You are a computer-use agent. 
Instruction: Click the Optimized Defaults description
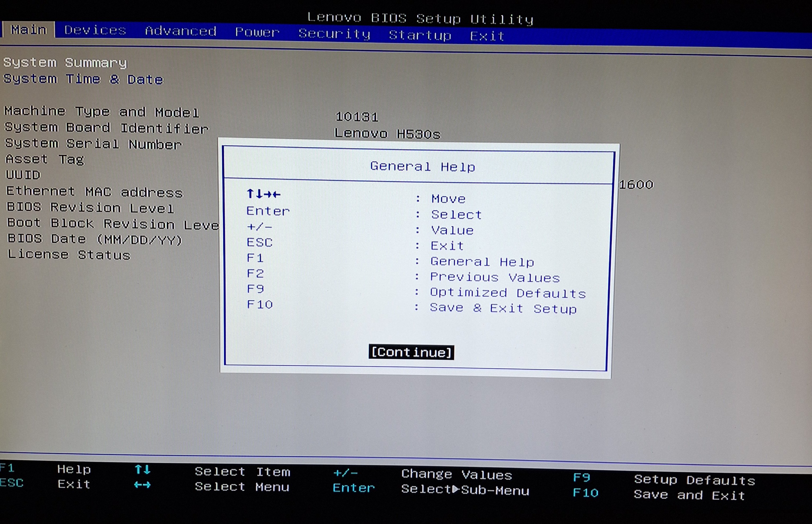tap(508, 293)
